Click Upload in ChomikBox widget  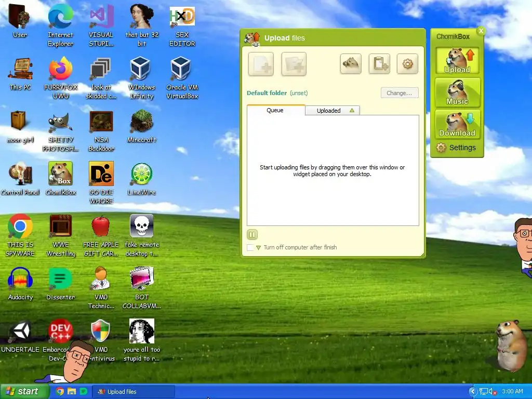coord(457,61)
